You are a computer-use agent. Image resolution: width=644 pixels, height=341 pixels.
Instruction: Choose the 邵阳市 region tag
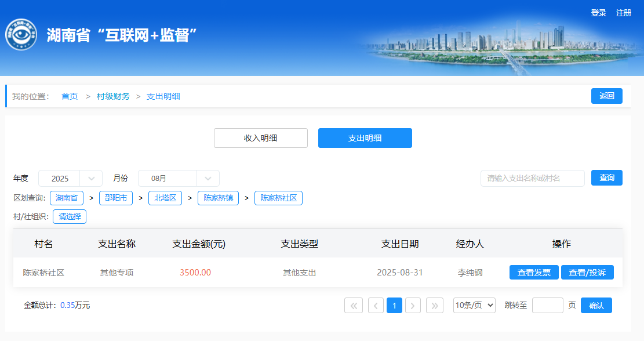coord(116,198)
